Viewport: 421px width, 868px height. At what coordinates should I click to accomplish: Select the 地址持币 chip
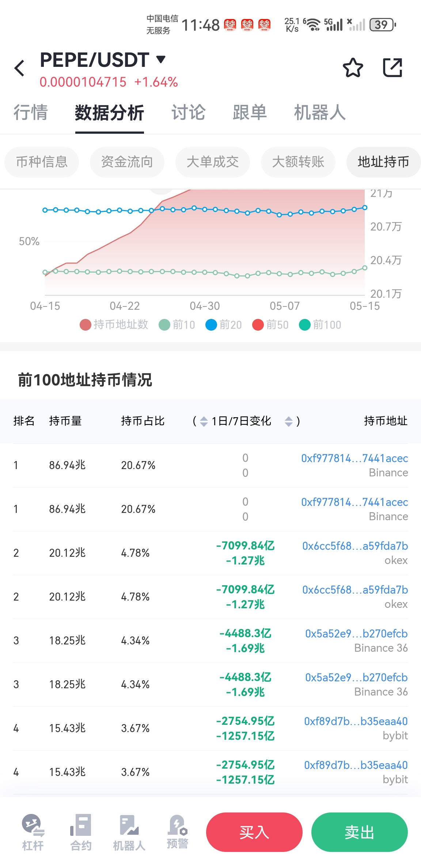pyautogui.click(x=383, y=162)
